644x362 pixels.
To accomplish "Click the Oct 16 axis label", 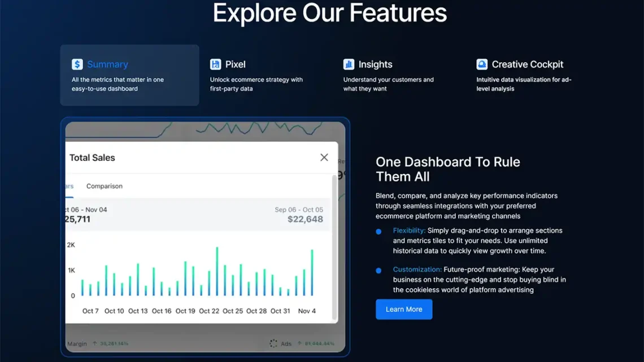I will (162, 311).
